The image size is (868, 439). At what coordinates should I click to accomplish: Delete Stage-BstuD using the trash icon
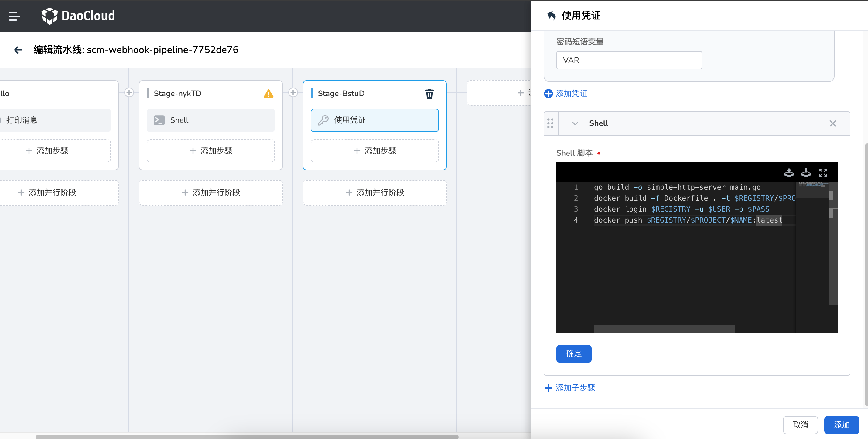pos(429,93)
